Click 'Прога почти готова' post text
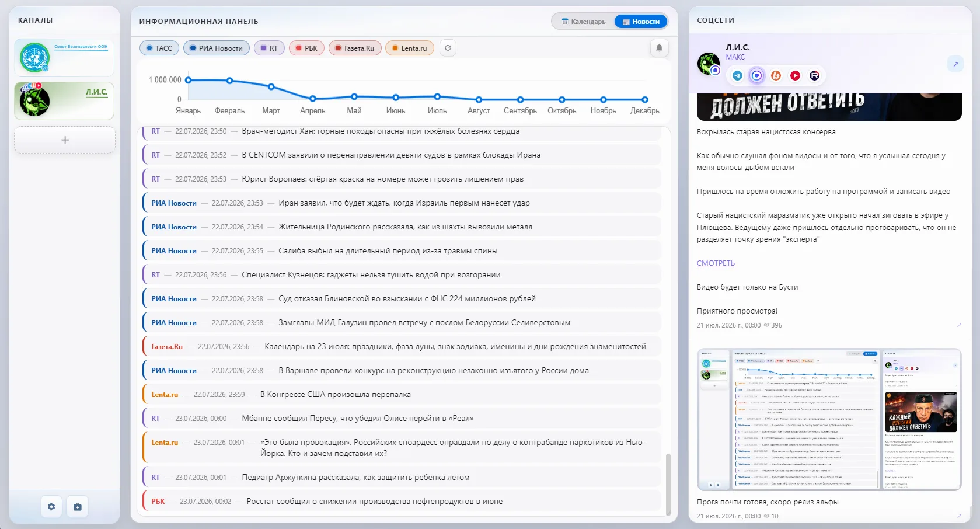 (768, 502)
